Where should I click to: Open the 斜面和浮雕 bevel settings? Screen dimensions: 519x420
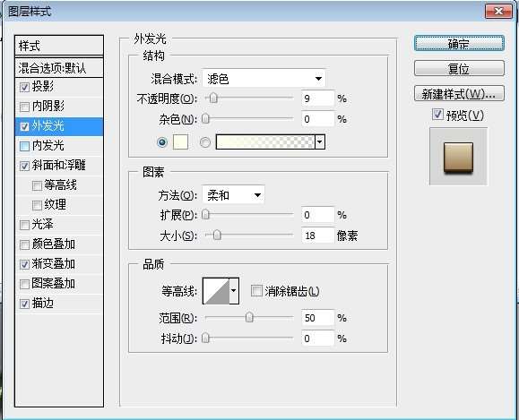click(59, 165)
